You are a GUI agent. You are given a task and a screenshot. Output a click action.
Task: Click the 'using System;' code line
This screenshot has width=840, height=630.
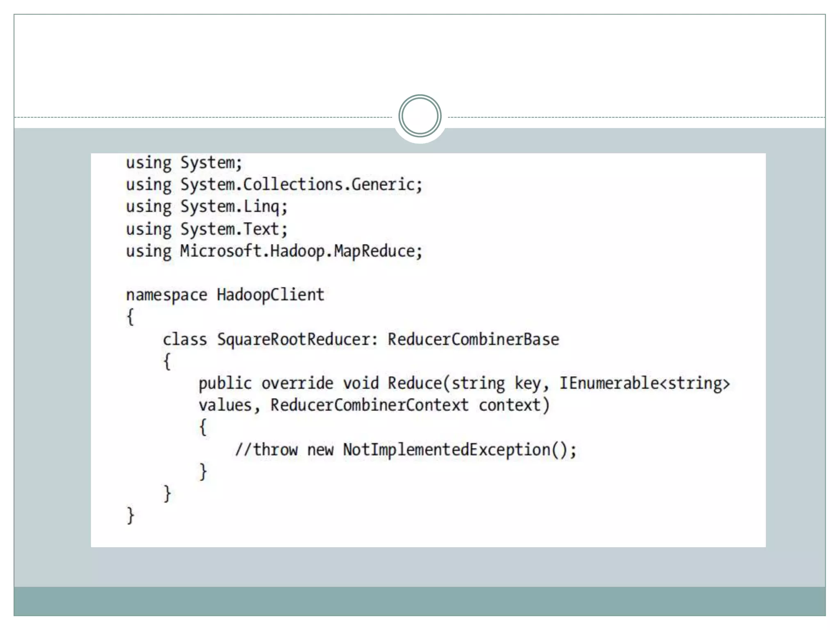(x=184, y=163)
